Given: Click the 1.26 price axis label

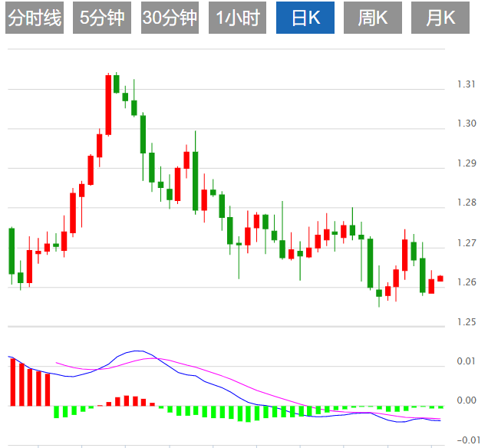Looking at the screenshot, I should pos(467,282).
